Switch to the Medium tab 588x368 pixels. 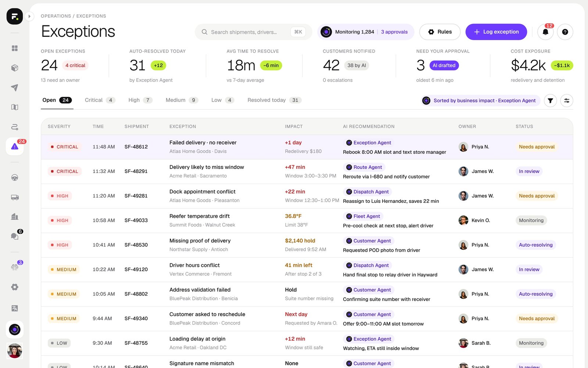click(182, 100)
